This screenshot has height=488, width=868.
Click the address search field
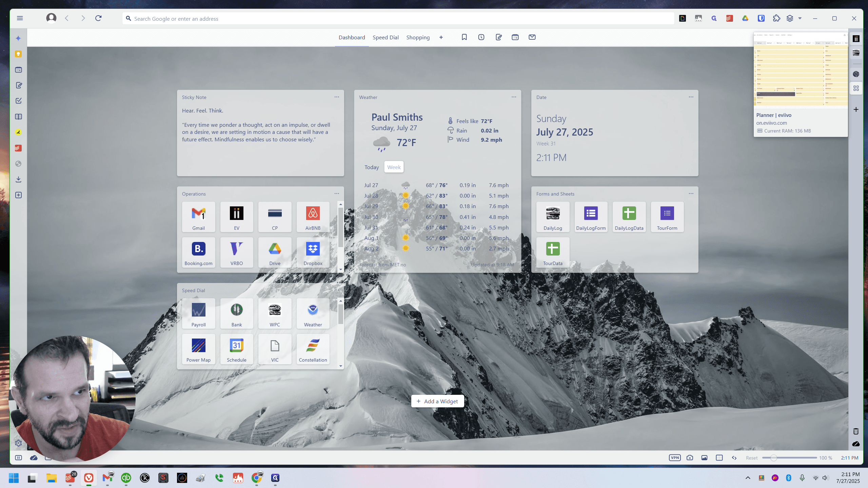(x=398, y=19)
